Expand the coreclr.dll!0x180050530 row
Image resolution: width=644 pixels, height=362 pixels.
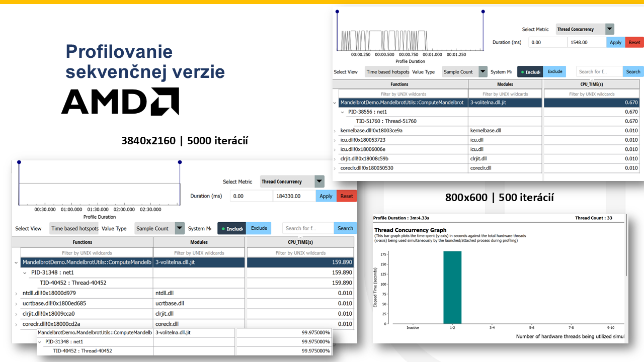click(336, 168)
